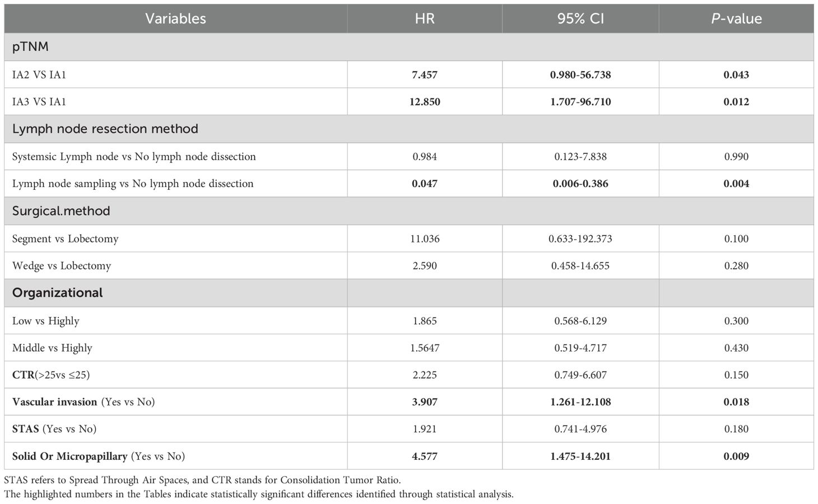Select the Organizational section heading
The width and height of the screenshot is (818, 504).
pos(58,293)
